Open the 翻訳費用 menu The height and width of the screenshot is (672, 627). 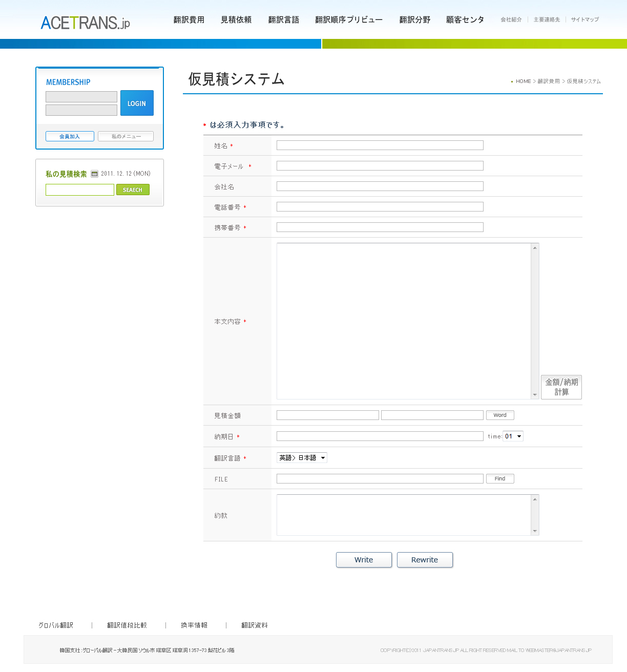click(x=189, y=20)
